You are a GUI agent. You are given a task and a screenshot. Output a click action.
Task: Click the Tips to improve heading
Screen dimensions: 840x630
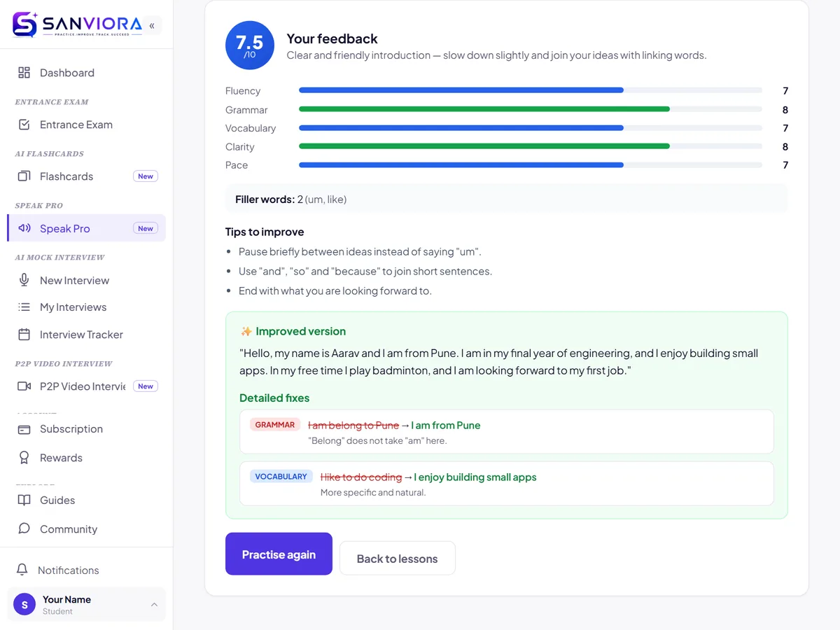tap(265, 232)
